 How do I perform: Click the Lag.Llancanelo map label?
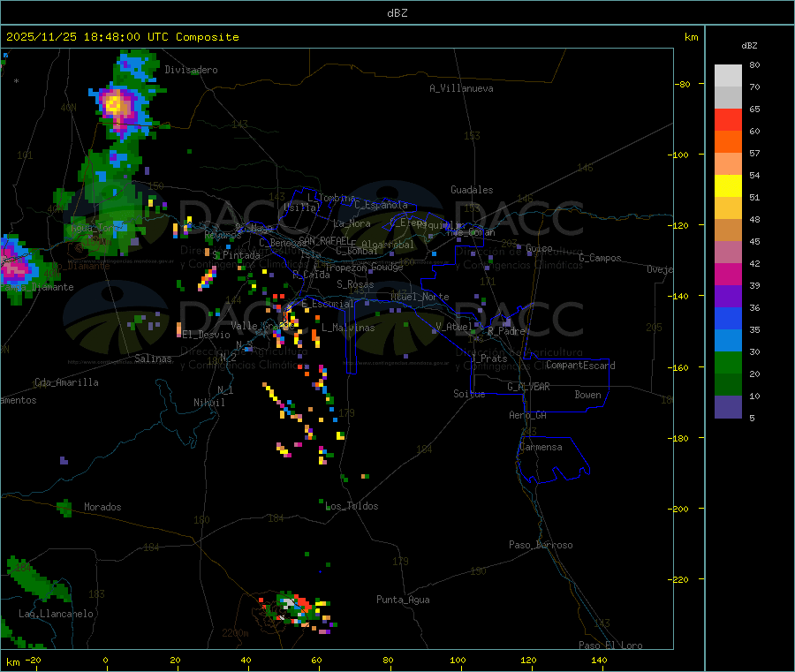(57, 614)
